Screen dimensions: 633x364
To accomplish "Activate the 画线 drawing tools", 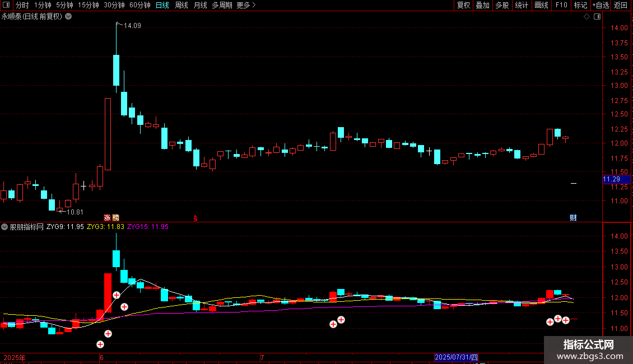I will [541, 5].
